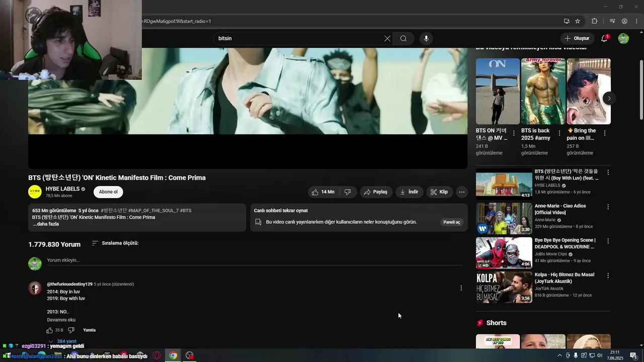Screen dimensions: 644x362
Task: Like the comment with 35 B likes
Action: point(50,330)
